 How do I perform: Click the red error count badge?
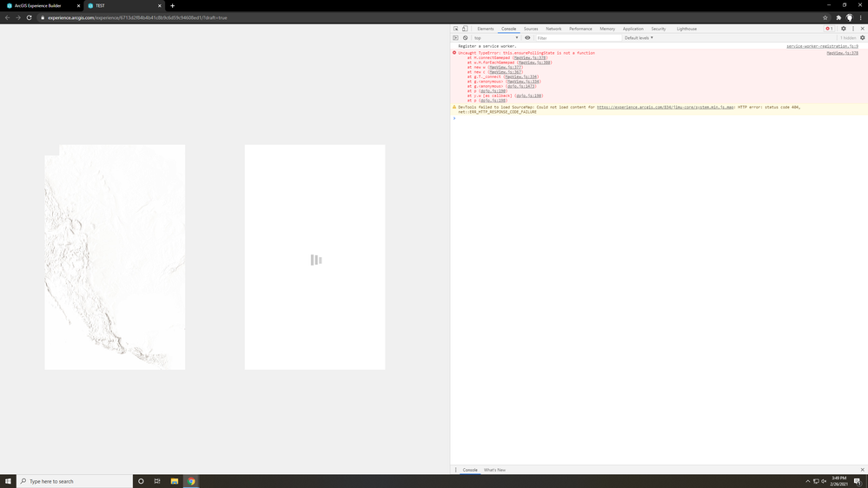pyautogui.click(x=829, y=29)
